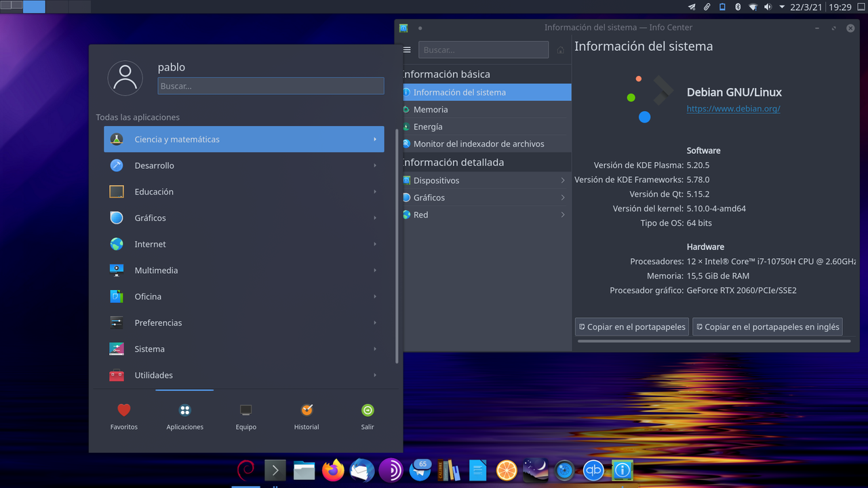Switch to the Aplicaciones tab
868x488 pixels.
tap(184, 417)
